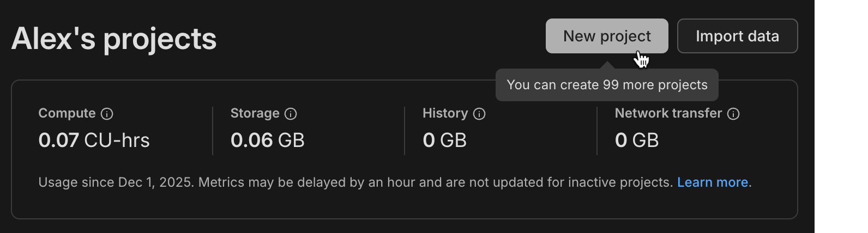
Task: Click the Alex's projects heading
Action: 114,39
